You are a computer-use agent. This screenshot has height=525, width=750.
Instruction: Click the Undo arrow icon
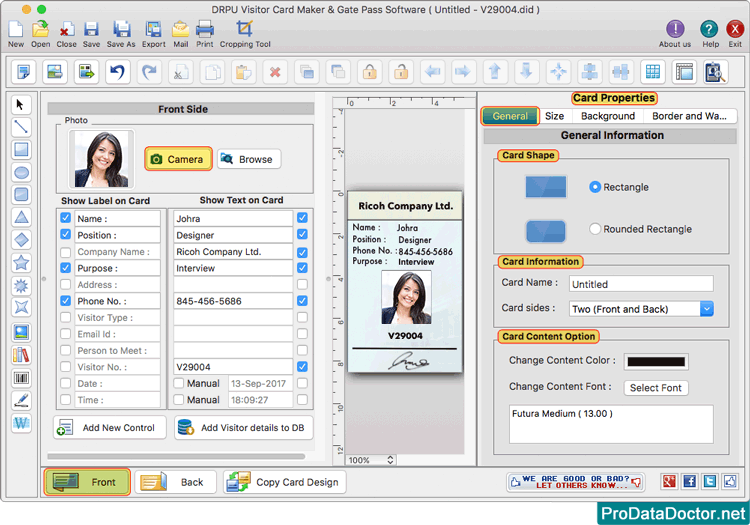(x=118, y=72)
